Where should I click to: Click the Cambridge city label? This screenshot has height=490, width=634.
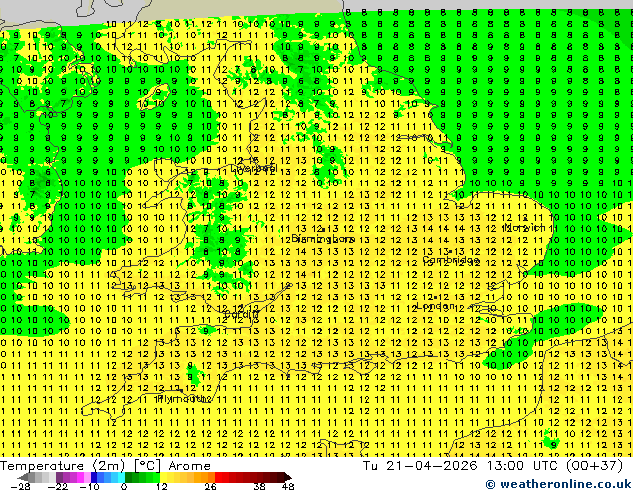[x=451, y=260]
